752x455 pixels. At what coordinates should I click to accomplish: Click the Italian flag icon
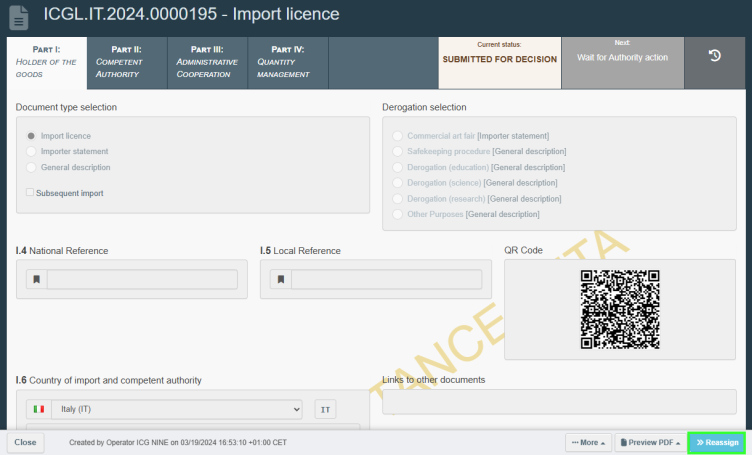[39, 409]
